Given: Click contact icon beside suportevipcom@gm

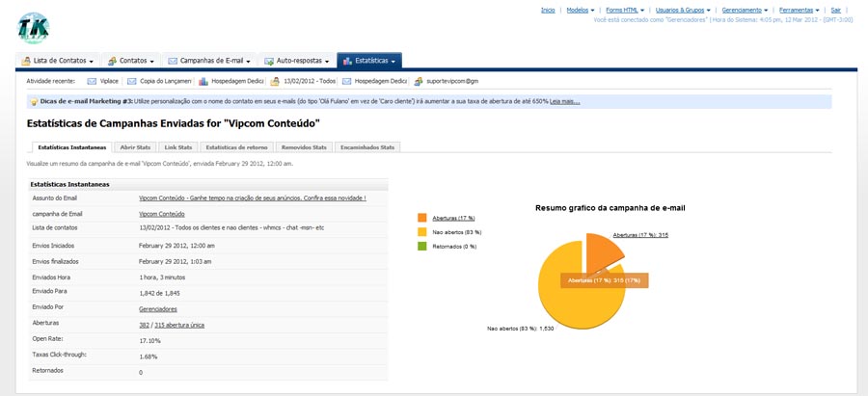Looking at the screenshot, I should 419,81.
